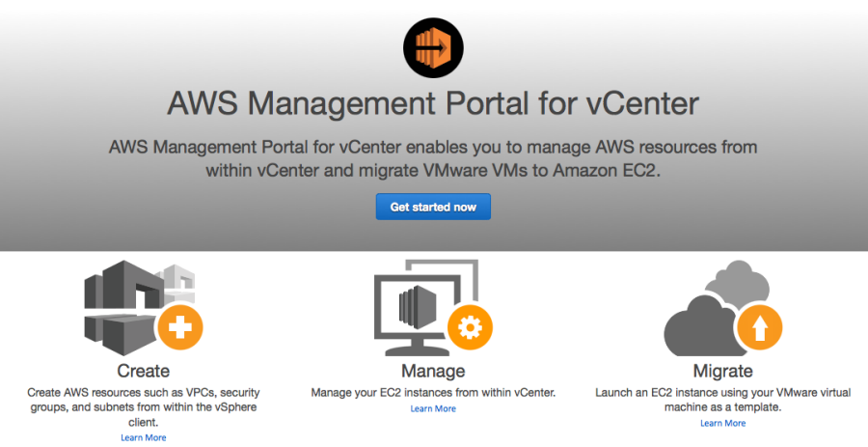Screen dimensions: 868x447
Task: Open Learn More under the Create section
Action: pyautogui.click(x=143, y=437)
